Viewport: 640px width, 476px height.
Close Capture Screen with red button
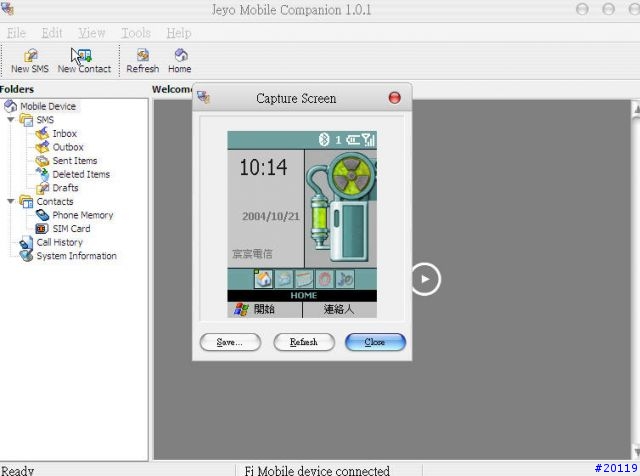point(395,98)
